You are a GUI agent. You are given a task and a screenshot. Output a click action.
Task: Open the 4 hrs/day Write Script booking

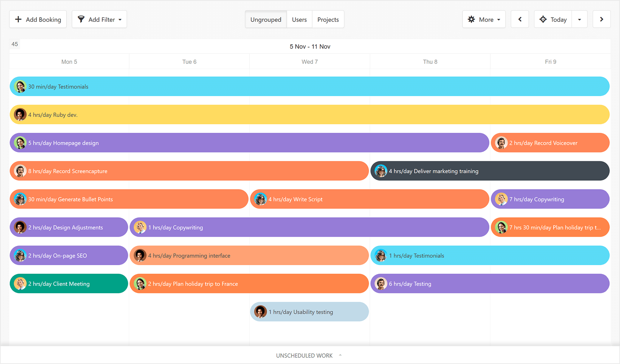[369, 199]
